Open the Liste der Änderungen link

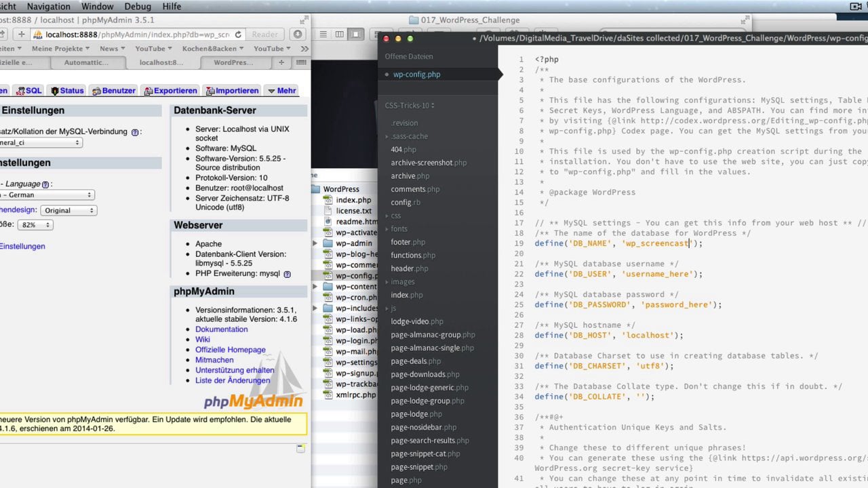tap(233, 380)
